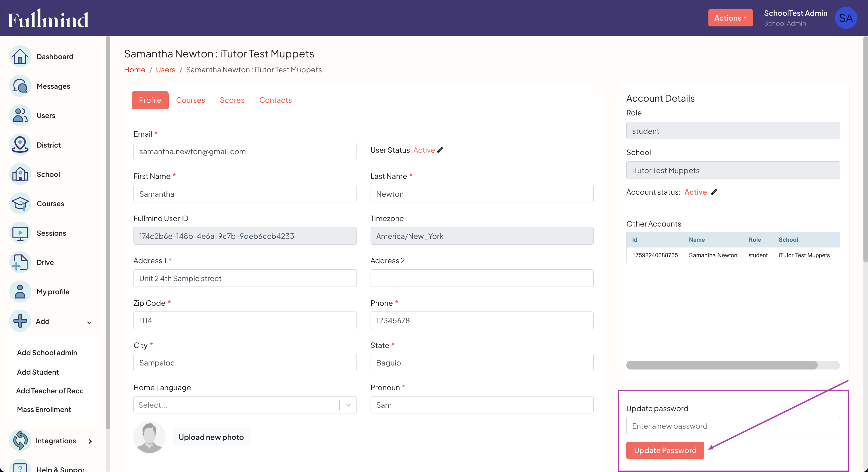Focus the Email input field
Screen dimensions: 868x472
245,151
